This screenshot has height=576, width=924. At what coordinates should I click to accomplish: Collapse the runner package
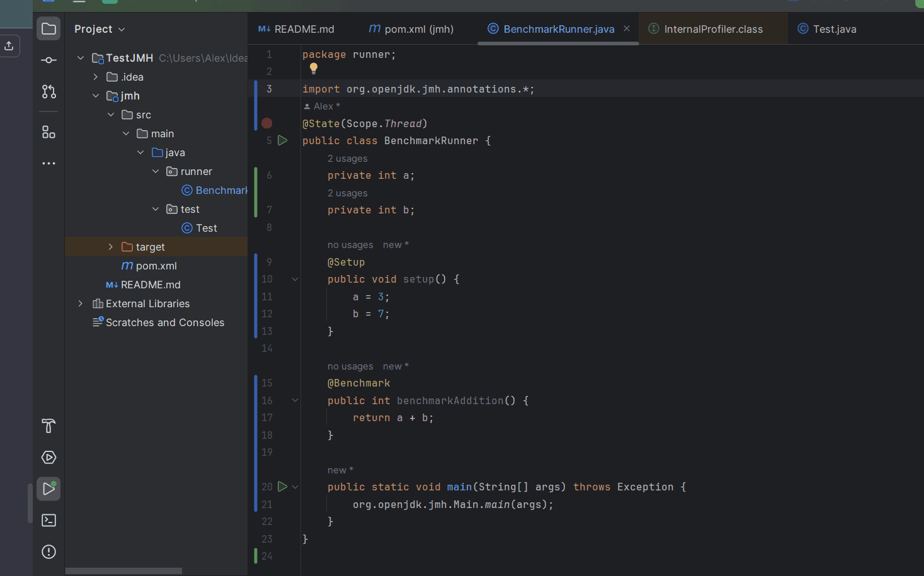[x=156, y=171]
